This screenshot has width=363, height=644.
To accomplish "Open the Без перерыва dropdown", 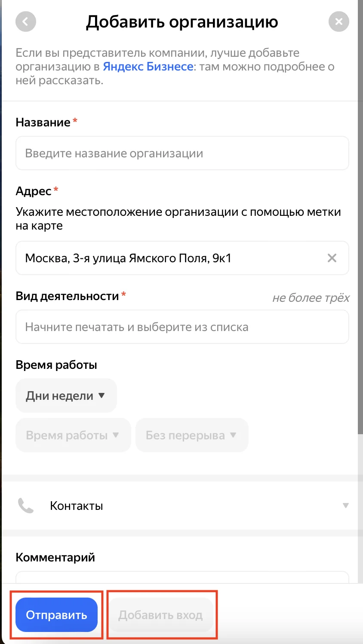I will coord(191,435).
